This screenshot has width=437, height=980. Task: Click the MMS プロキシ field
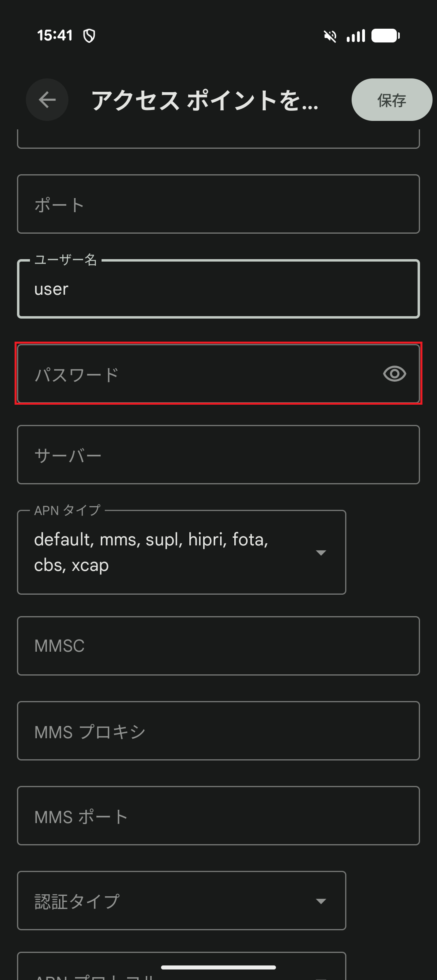[x=218, y=731]
